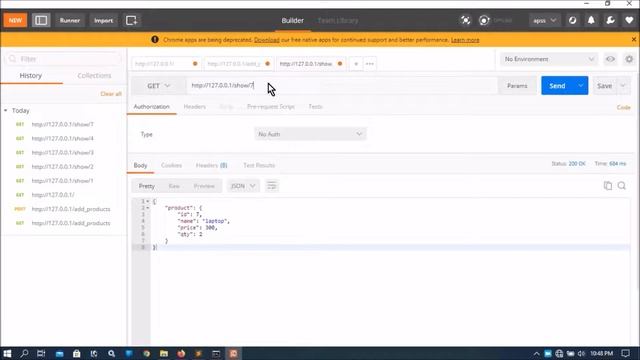Add a new request tab
The width and height of the screenshot is (640, 360).
point(356,64)
